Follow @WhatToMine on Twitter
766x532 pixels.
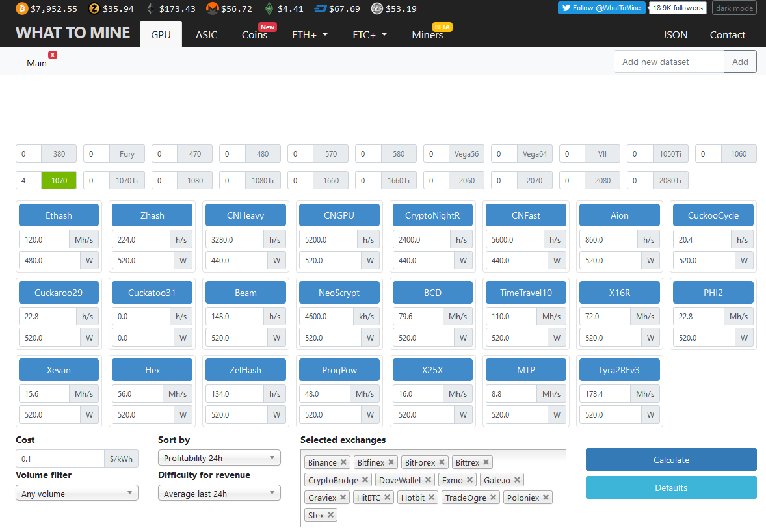[x=601, y=8]
